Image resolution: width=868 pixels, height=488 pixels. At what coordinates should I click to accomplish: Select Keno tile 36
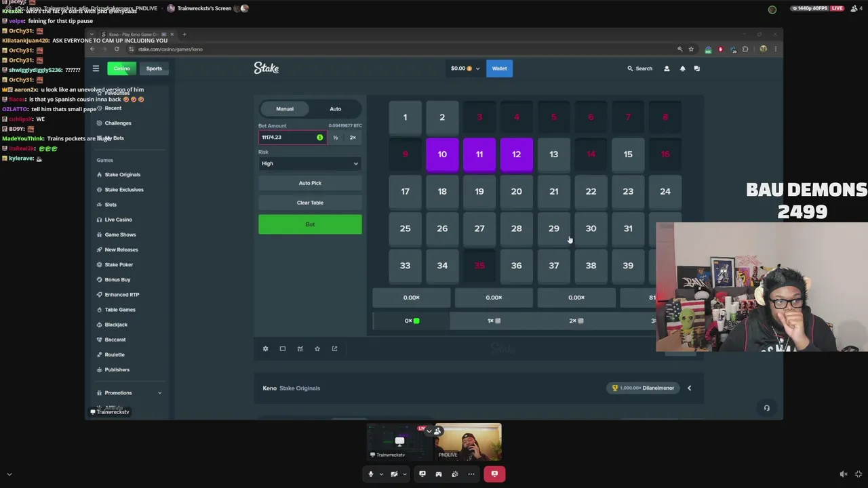(x=517, y=266)
